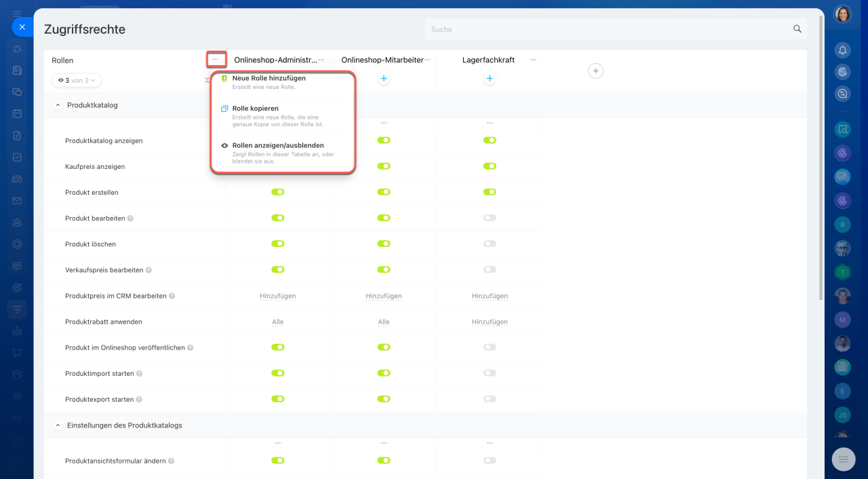The height and width of the screenshot is (479, 868).
Task: Open Alle value of Produktrabatt for Mitarbeiter
Action: 384,322
